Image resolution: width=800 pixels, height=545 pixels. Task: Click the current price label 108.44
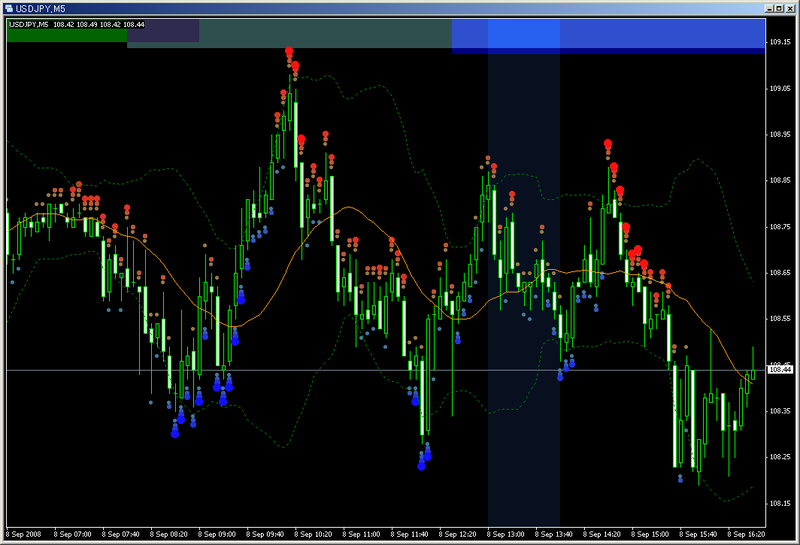[x=780, y=369]
